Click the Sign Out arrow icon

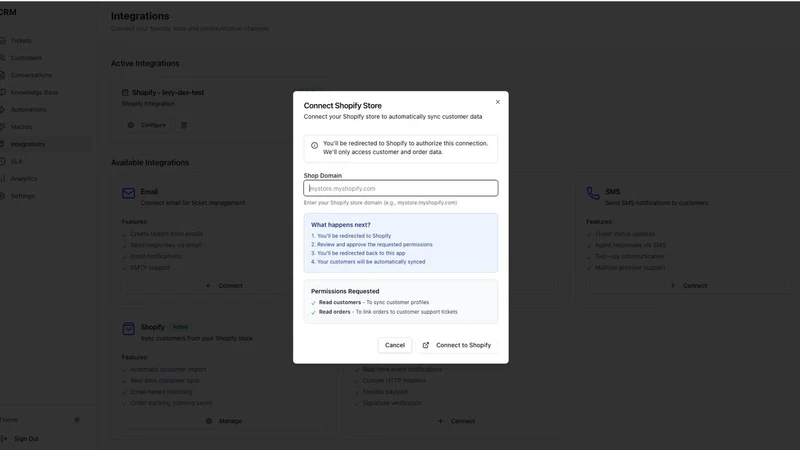(4, 439)
